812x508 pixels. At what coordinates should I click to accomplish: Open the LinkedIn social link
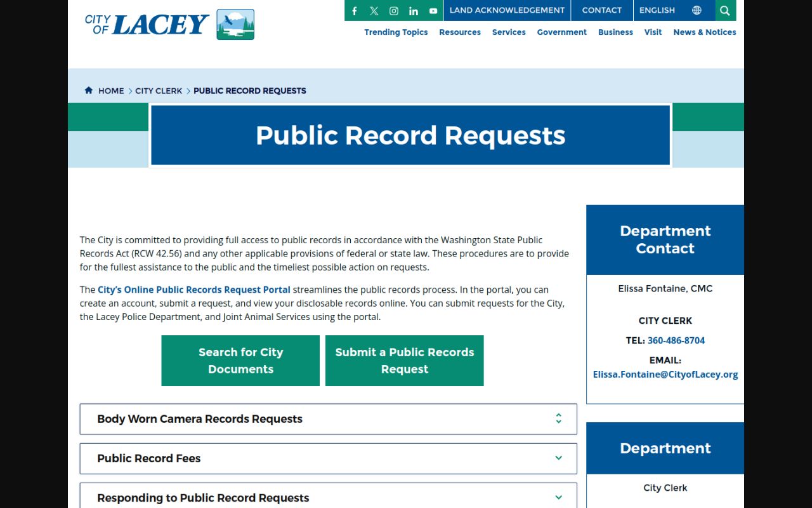pos(414,11)
